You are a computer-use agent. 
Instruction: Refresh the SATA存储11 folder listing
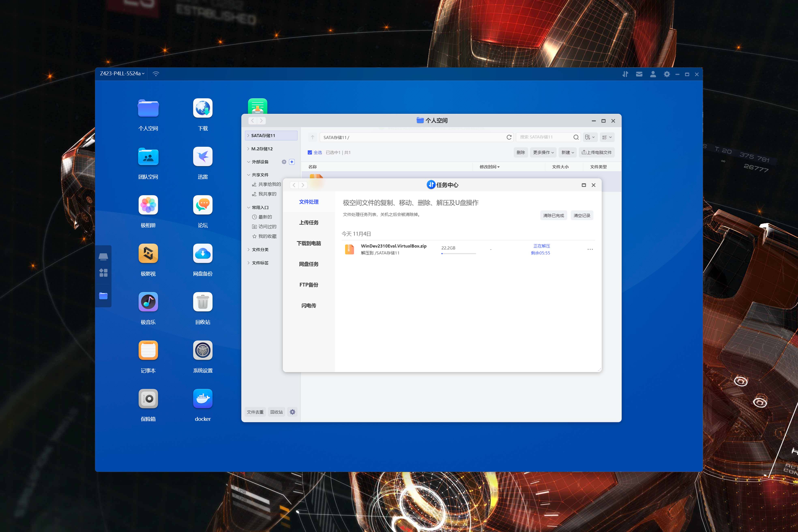tap(509, 137)
